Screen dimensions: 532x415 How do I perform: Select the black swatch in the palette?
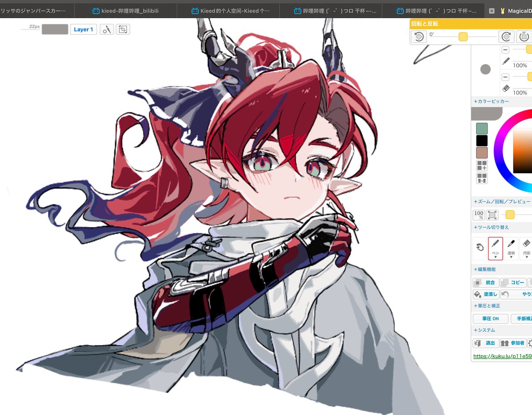pyautogui.click(x=481, y=140)
